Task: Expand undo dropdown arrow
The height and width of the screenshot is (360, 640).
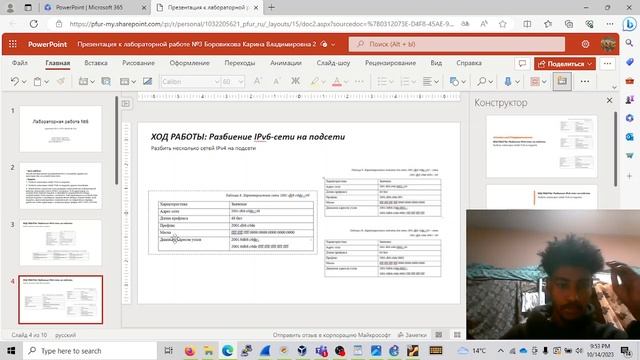Action: coord(24,82)
